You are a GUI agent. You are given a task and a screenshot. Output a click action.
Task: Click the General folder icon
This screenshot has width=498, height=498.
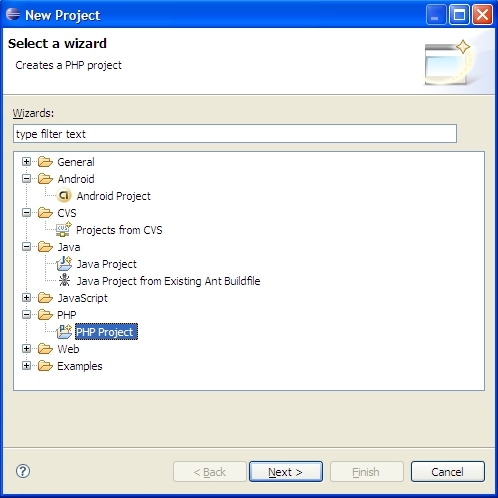click(45, 162)
